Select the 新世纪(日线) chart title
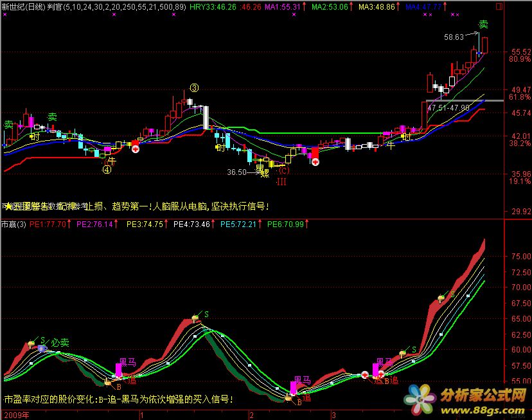Viewport: 532px width, 420px height. click(23, 7)
